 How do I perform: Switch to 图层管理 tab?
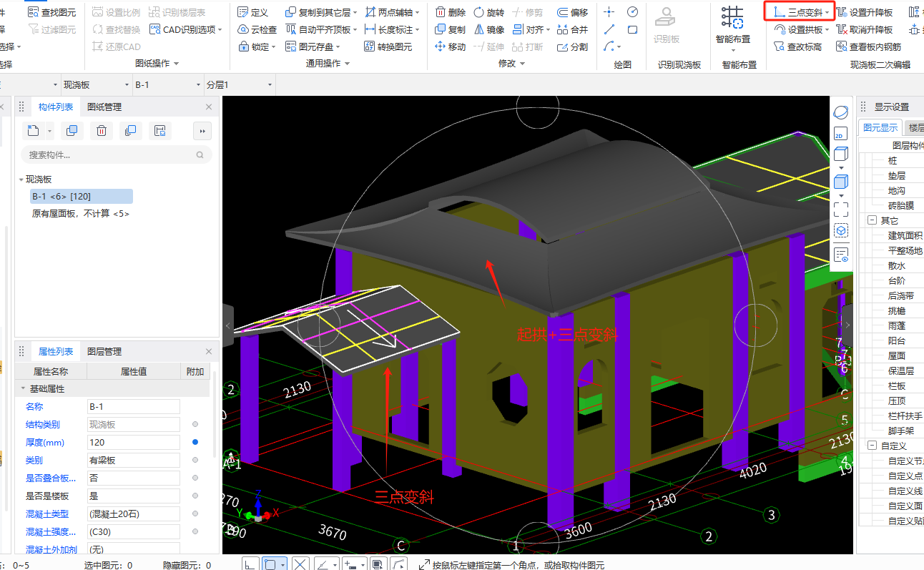click(x=104, y=352)
